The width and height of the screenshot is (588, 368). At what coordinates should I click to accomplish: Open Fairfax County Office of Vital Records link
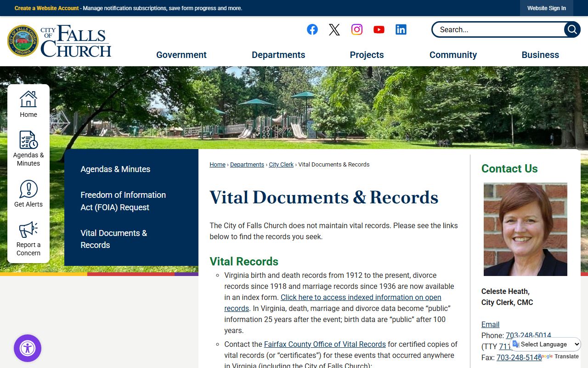pos(325,344)
